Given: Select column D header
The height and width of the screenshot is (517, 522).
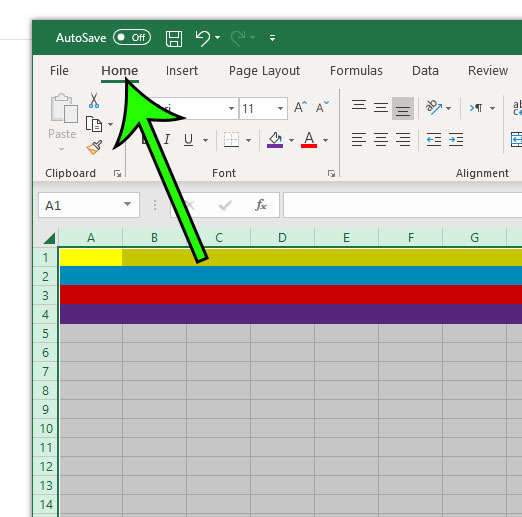Looking at the screenshot, I should pos(282,238).
